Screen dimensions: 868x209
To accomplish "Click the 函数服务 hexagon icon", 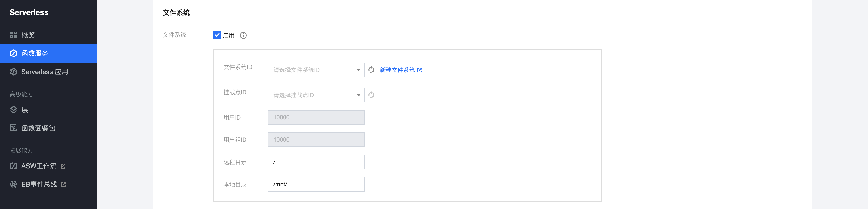I will 14,53.
